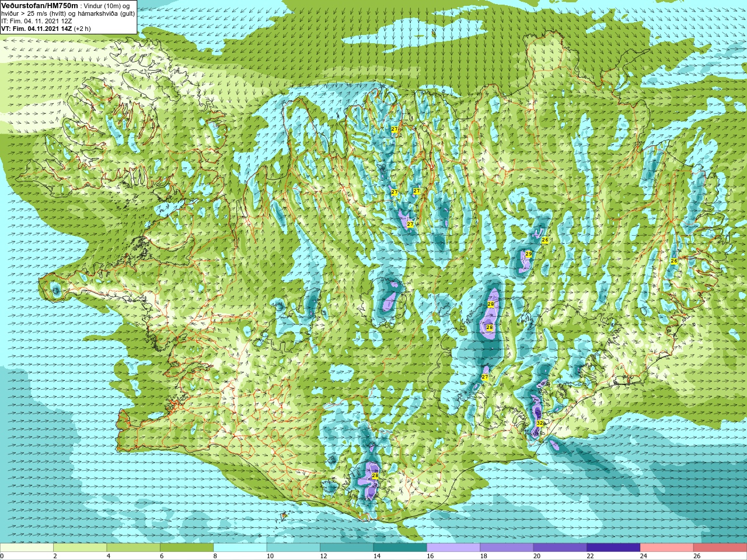Click the 18–20 m/s medium purple legend swatch
The height and width of the screenshot is (560, 747).
tap(507, 547)
